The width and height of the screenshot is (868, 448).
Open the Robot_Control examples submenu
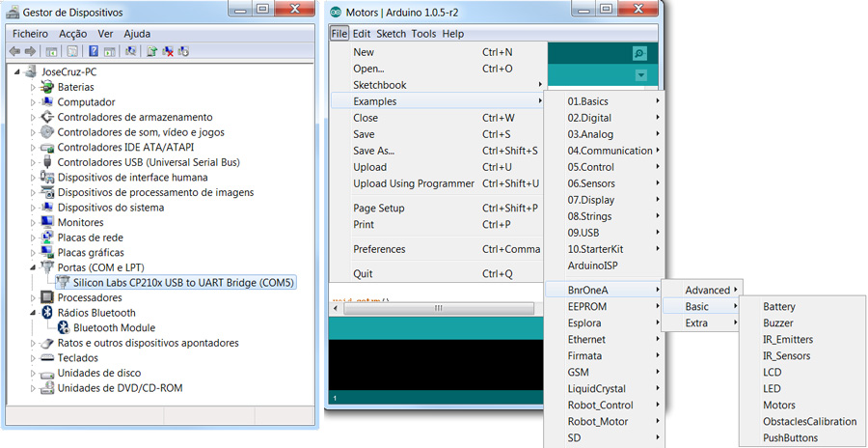coord(605,405)
